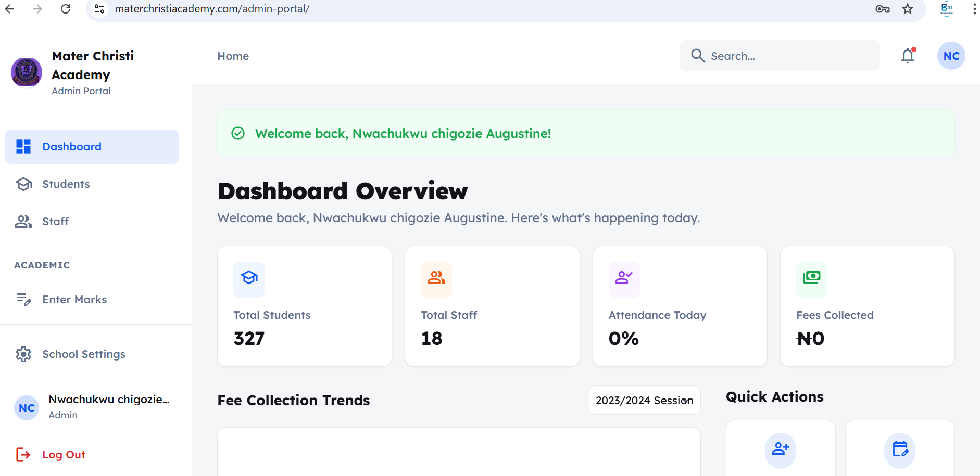
Task: Go to Students in the sidebar
Action: [x=66, y=184]
